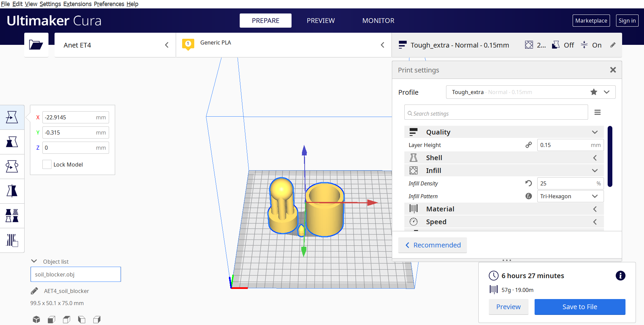Open the Per Model Settings tool
The height and width of the screenshot is (325, 644).
coord(12,216)
